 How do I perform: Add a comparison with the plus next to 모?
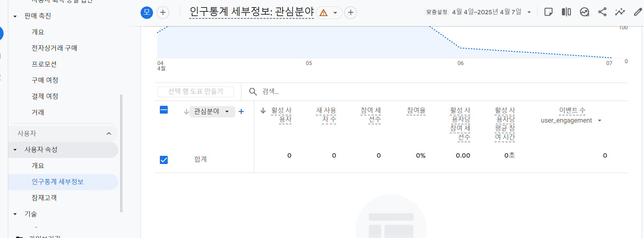click(163, 13)
